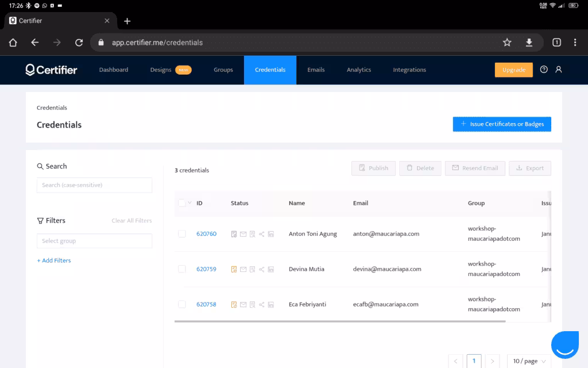This screenshot has width=588, height=368.
Task: Tick checkbox for credential 620759
Action: 182,269
